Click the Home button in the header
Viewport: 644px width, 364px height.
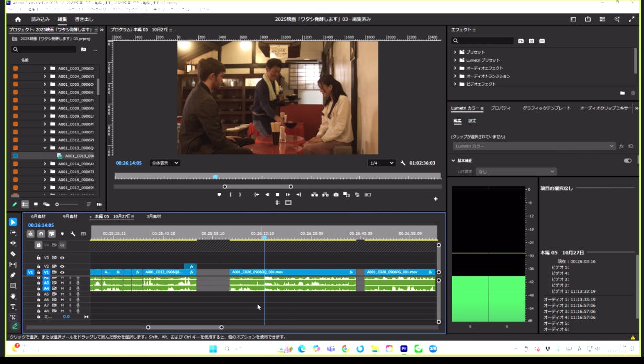coord(18,19)
